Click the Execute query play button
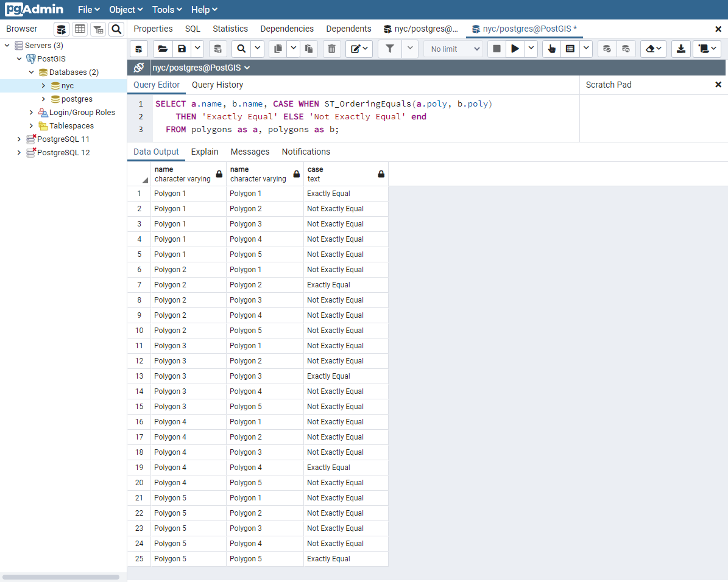This screenshot has height=582, width=728. coord(515,49)
